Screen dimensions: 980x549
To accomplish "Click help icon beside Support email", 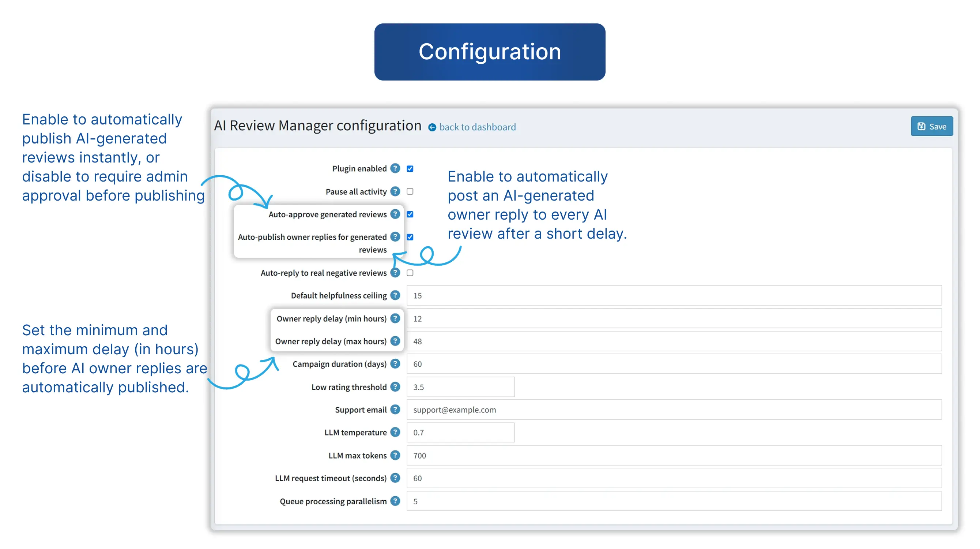I will [395, 409].
